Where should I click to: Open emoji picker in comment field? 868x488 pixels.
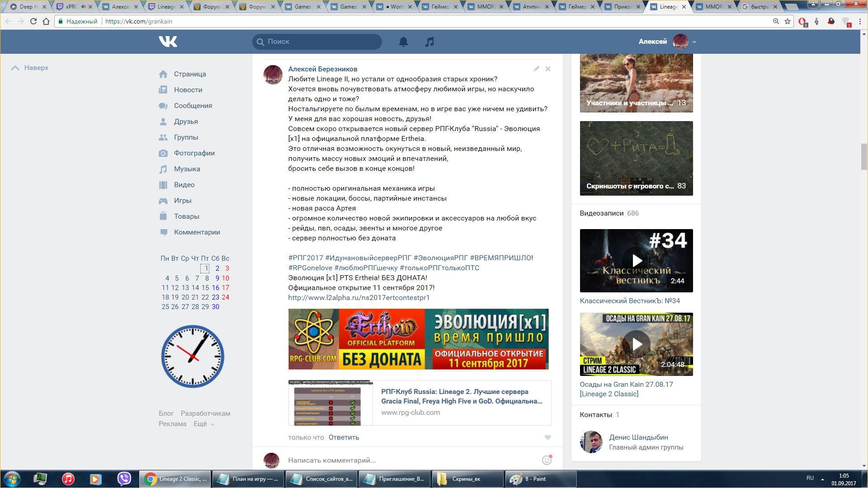pyautogui.click(x=547, y=460)
